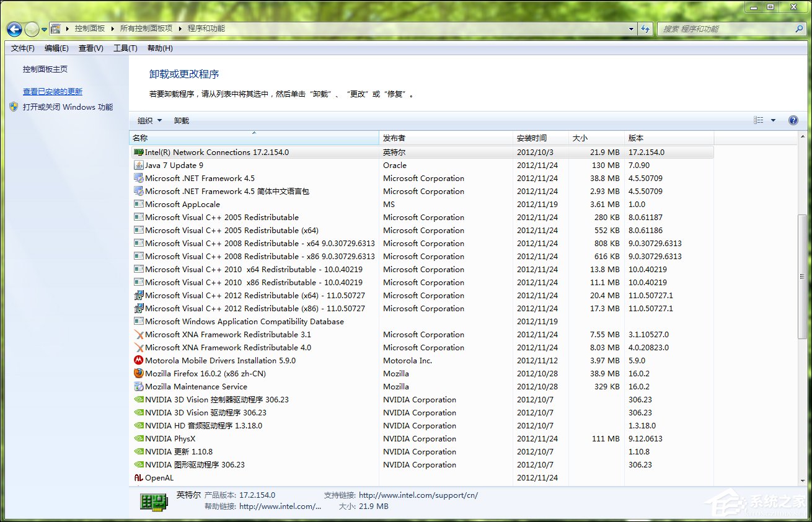The width and height of the screenshot is (812, 522).
Task: Expand the recent pages dropdown next to forward
Action: (x=44, y=29)
